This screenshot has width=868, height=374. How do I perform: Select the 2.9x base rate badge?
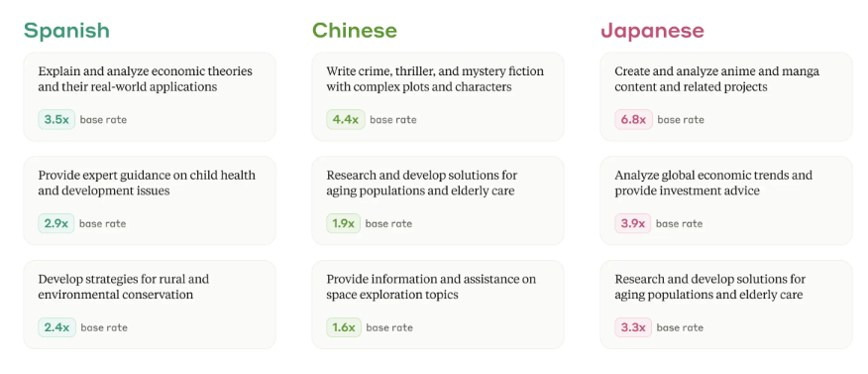click(x=55, y=223)
